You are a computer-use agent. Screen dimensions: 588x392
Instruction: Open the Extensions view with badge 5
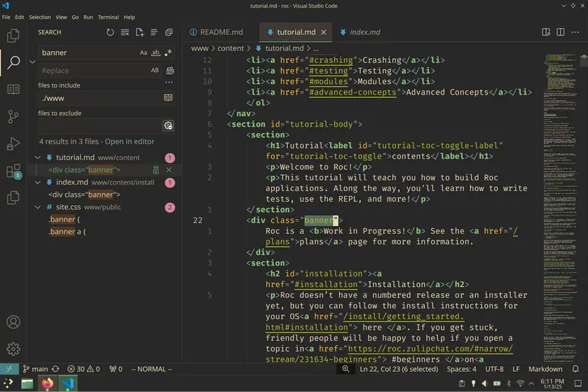click(14, 171)
